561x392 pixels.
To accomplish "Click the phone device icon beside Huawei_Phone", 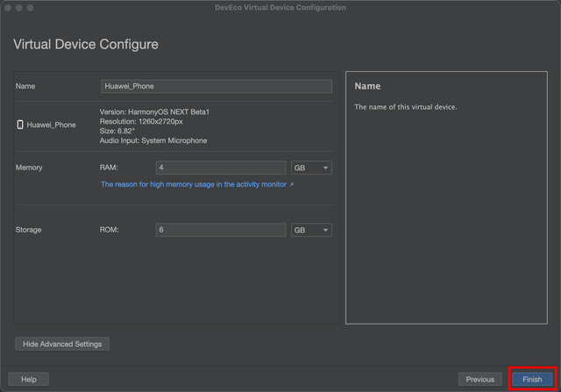I will tap(20, 125).
